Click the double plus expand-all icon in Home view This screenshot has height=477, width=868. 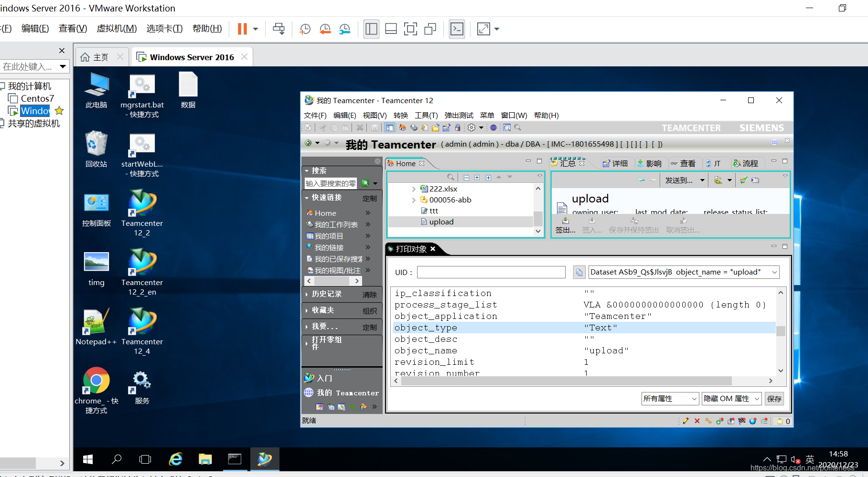coord(488,177)
